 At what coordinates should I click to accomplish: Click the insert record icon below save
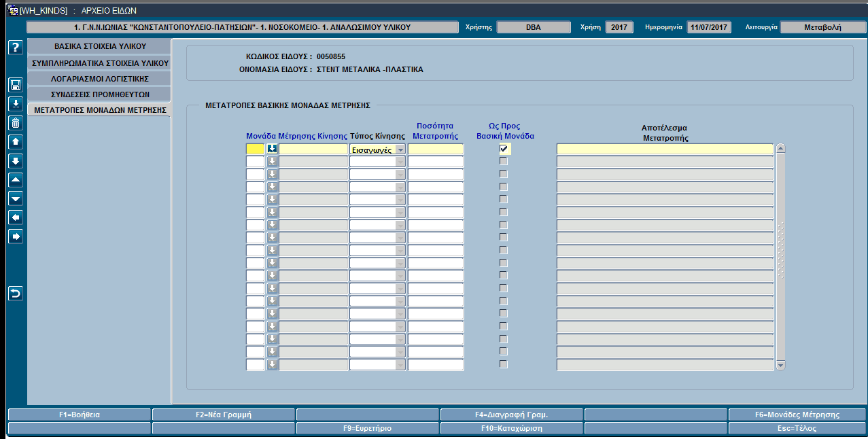[x=16, y=104]
